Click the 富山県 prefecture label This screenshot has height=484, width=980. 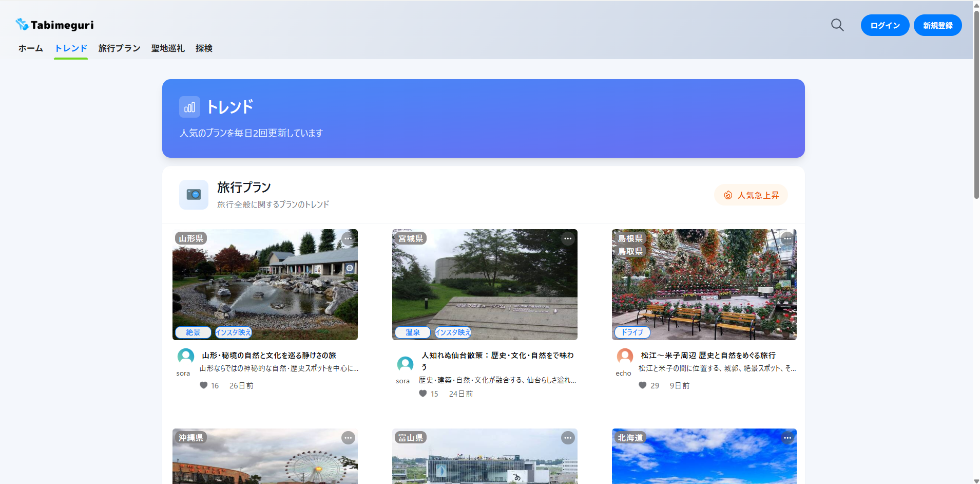(x=411, y=438)
